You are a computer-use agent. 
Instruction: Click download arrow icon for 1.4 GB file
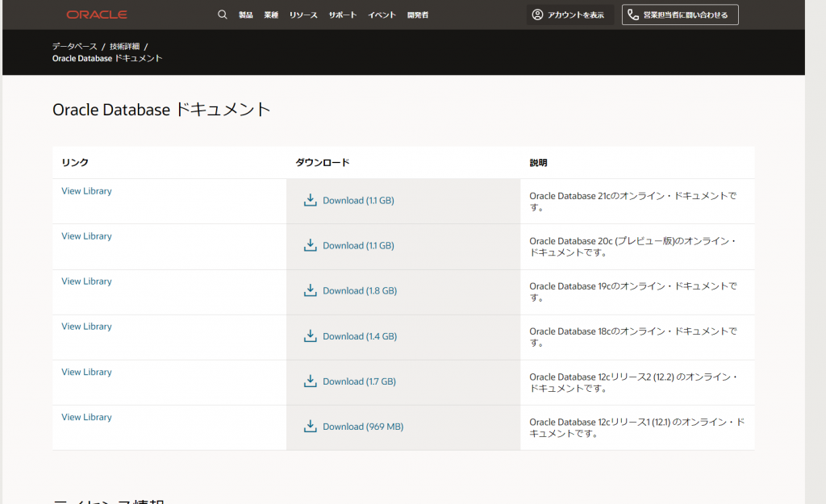click(311, 335)
